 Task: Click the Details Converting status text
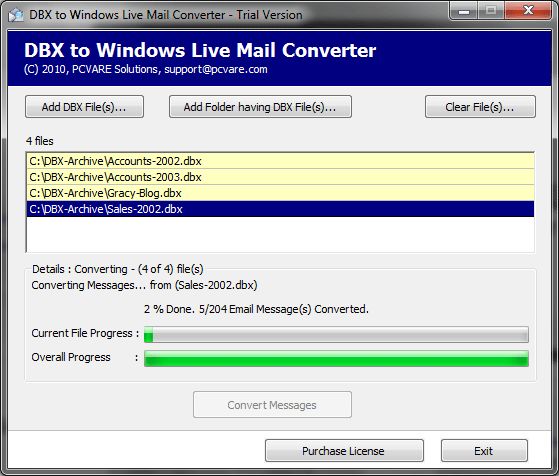click(x=118, y=269)
